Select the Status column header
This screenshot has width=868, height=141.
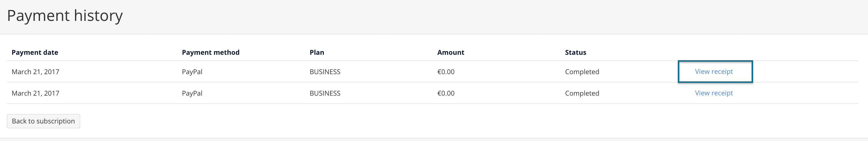tap(576, 52)
